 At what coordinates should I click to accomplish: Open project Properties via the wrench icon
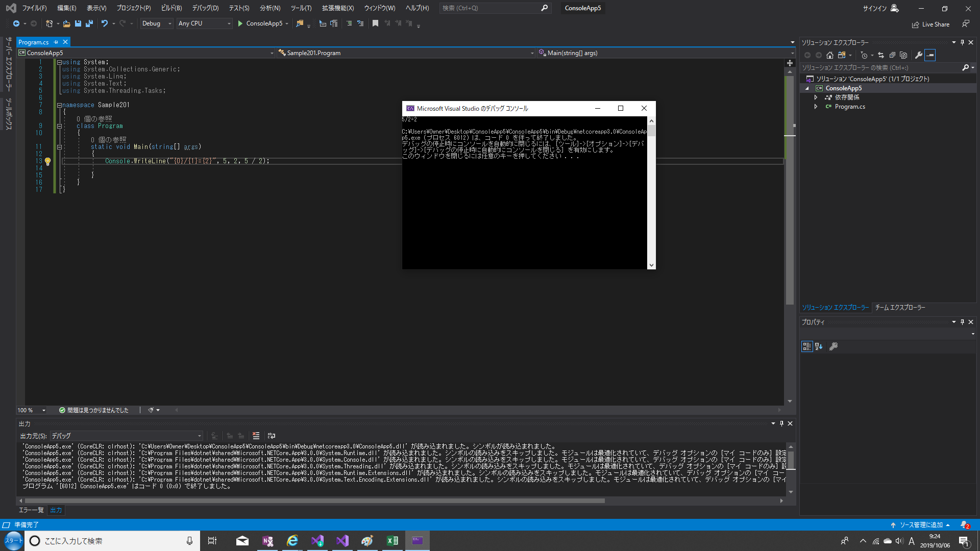919,55
